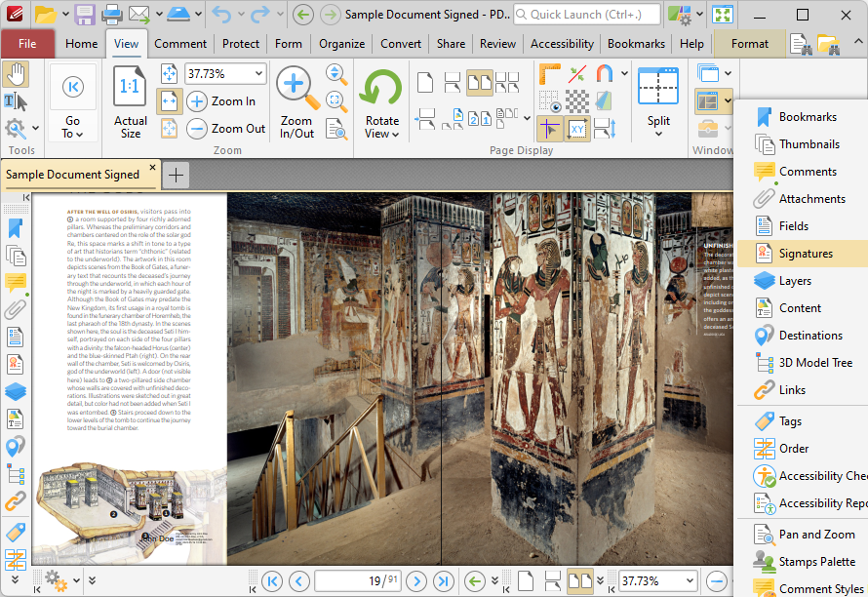Go to the previous page in the status bar
This screenshot has height=597, width=868.
[299, 581]
